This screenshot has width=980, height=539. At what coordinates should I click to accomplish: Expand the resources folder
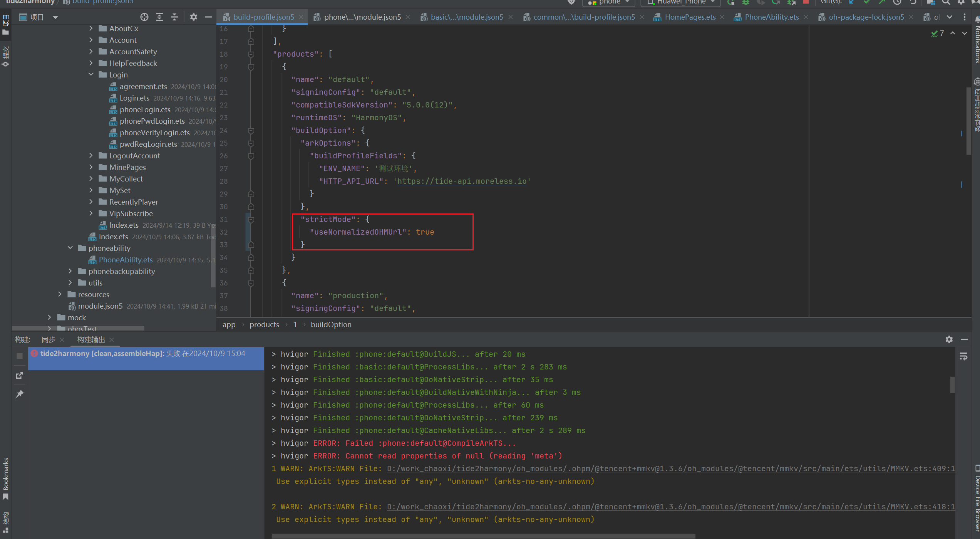(x=60, y=294)
